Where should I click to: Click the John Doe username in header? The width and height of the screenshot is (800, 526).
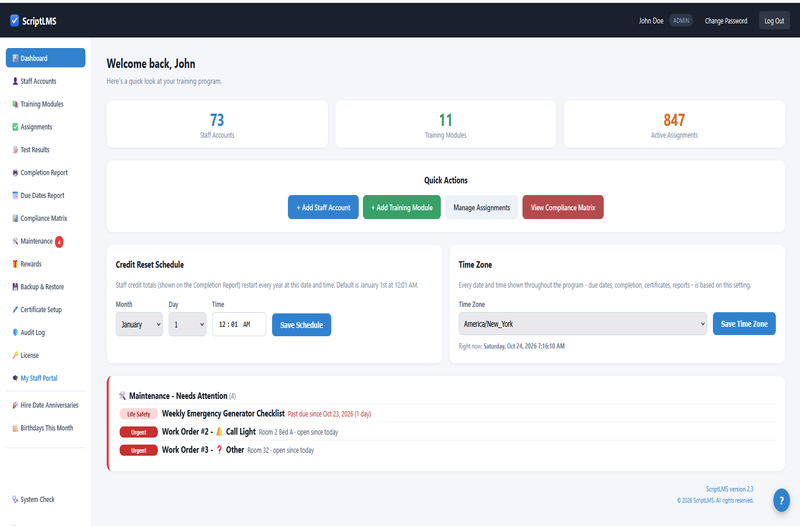(x=651, y=20)
